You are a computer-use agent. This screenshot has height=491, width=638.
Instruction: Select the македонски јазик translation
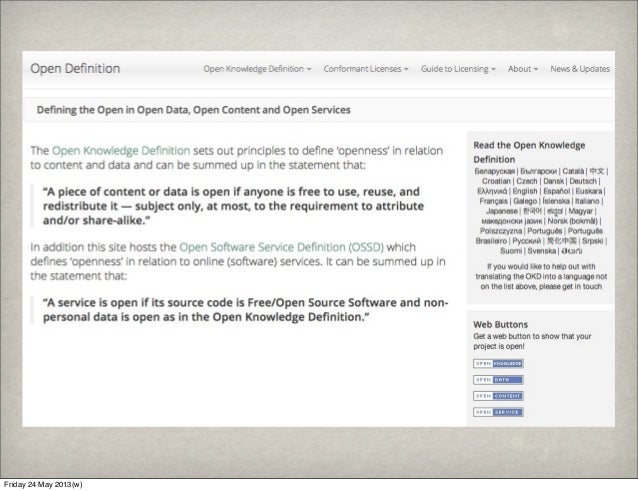[511, 221]
